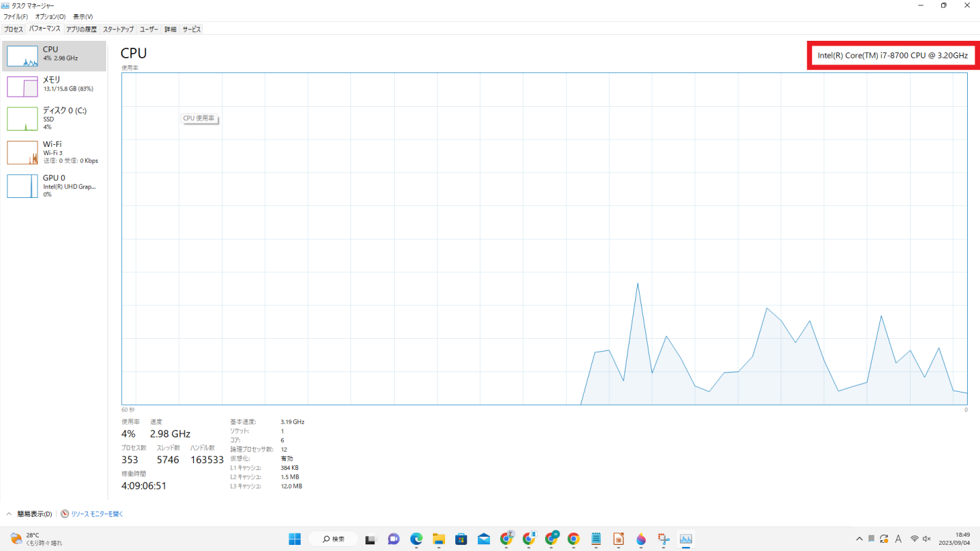The image size is (980, 551).
Task: Expand the hidden system tray icons chevron
Action: coord(859,539)
